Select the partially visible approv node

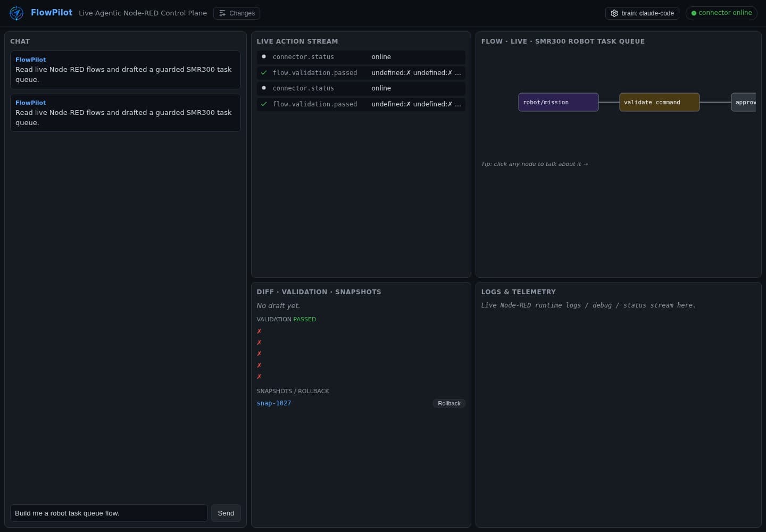[x=744, y=102]
